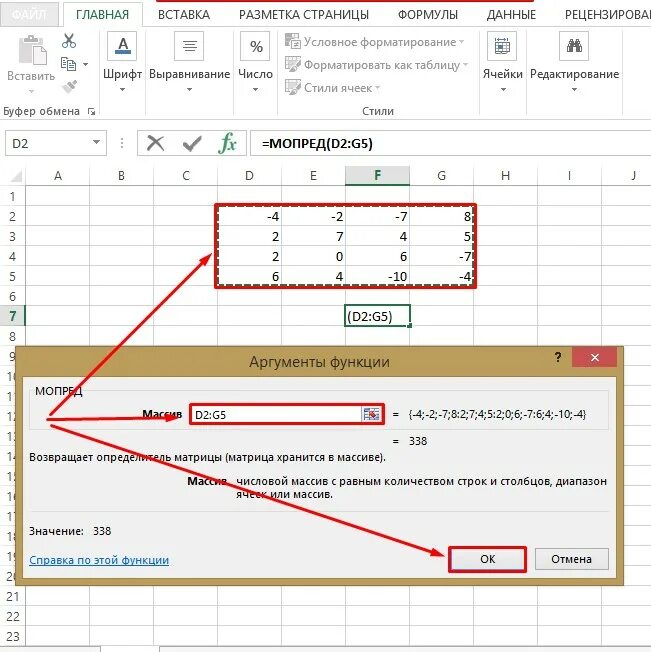Open the Шрифт font group
This screenshot has height=652, width=651.
point(122,62)
